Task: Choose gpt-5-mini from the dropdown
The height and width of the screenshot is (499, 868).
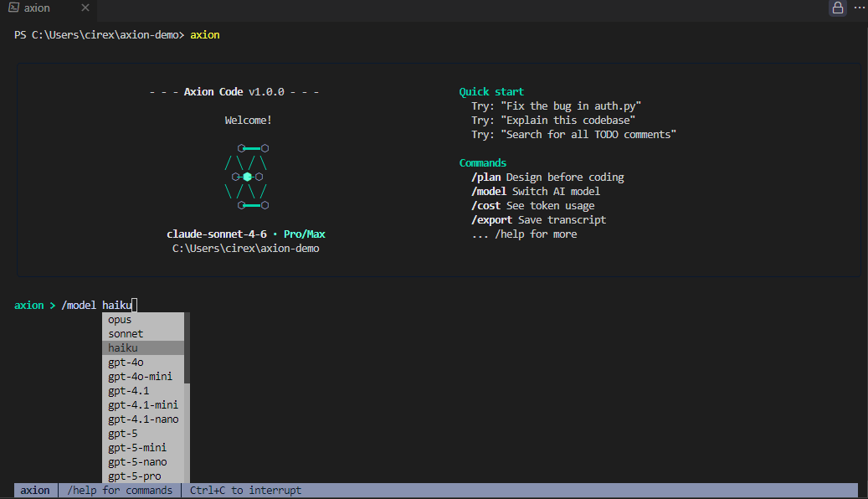Action: coord(143,448)
